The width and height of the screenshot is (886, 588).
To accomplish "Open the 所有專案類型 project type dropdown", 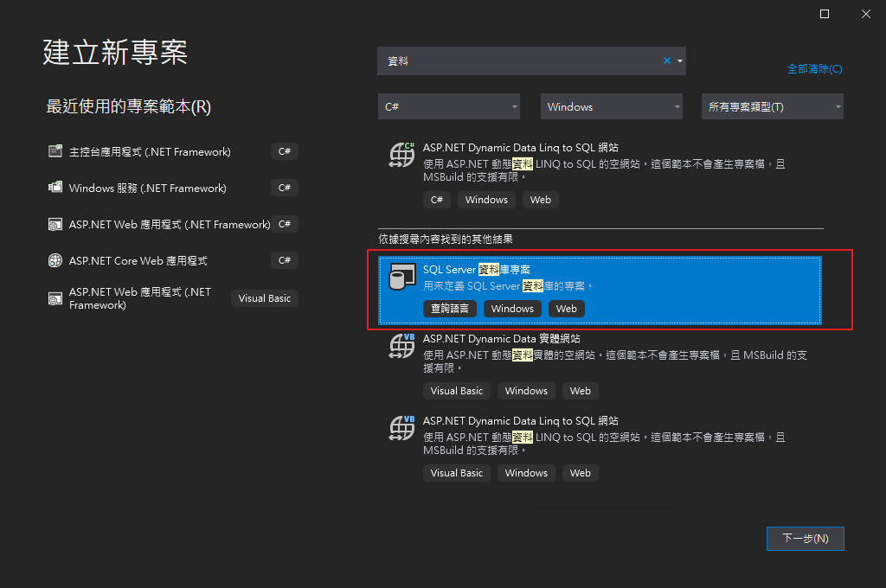I will 773,106.
